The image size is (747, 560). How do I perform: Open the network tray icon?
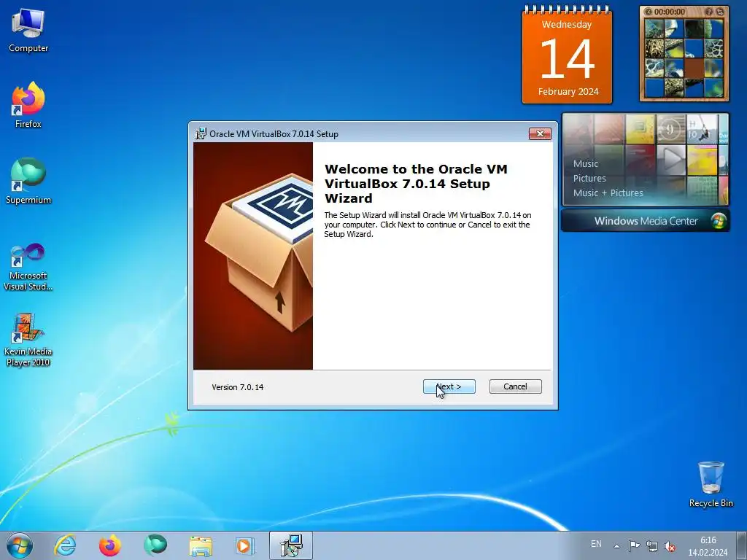tap(651, 545)
